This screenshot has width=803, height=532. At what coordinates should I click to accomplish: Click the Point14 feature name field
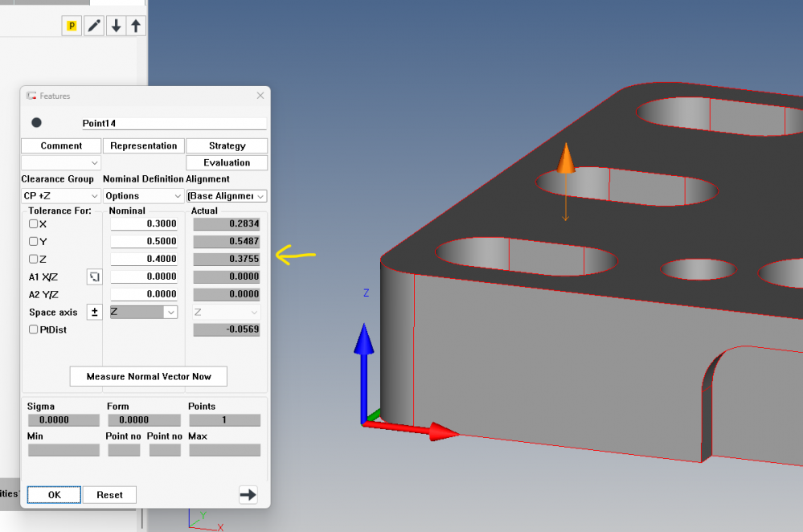pos(173,124)
